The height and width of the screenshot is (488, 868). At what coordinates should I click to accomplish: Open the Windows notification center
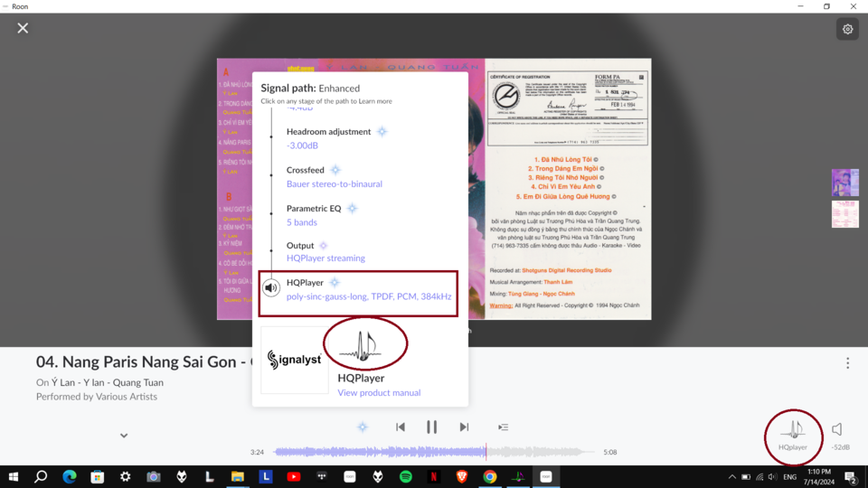[x=851, y=477]
